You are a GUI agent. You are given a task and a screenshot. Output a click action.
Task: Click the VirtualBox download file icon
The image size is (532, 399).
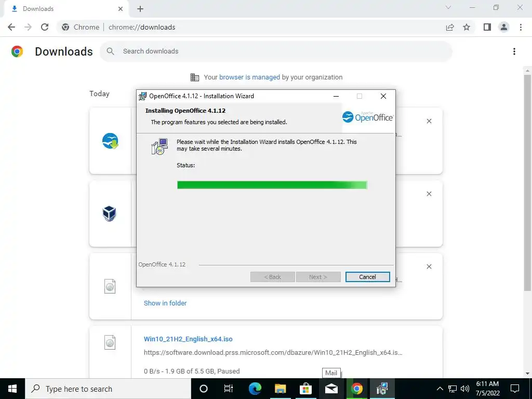(x=109, y=214)
